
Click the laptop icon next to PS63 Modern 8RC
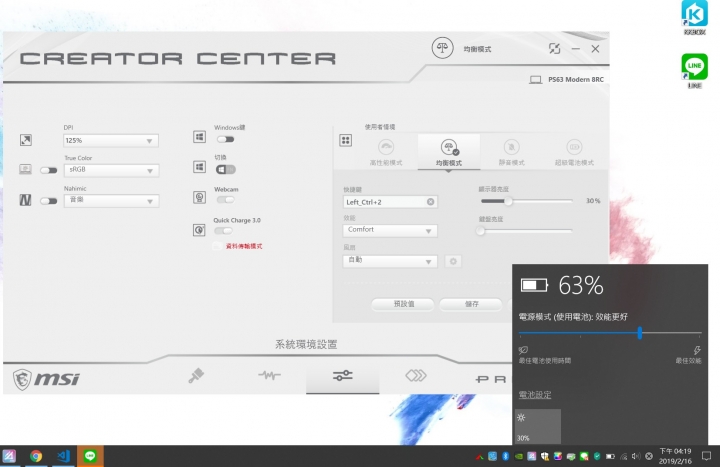[535, 80]
